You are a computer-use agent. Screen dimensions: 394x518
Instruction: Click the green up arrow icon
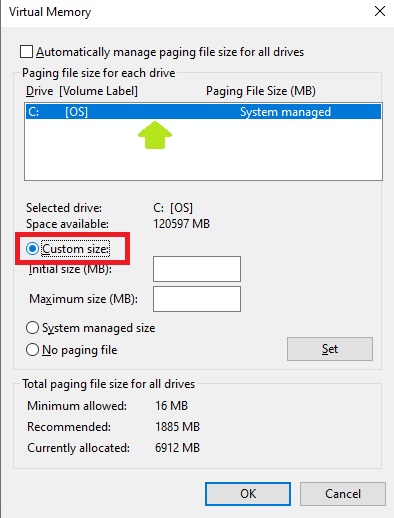click(155, 135)
